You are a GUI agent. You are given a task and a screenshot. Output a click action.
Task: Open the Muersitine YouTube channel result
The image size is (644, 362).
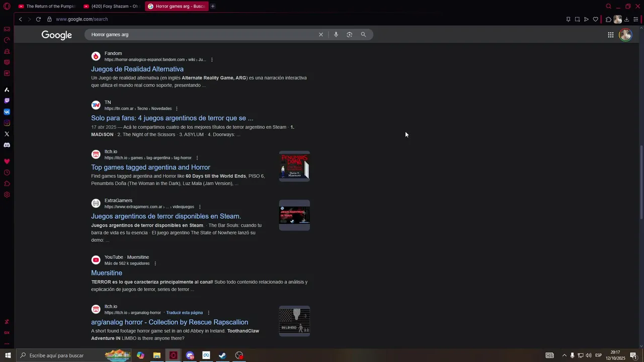(107, 273)
